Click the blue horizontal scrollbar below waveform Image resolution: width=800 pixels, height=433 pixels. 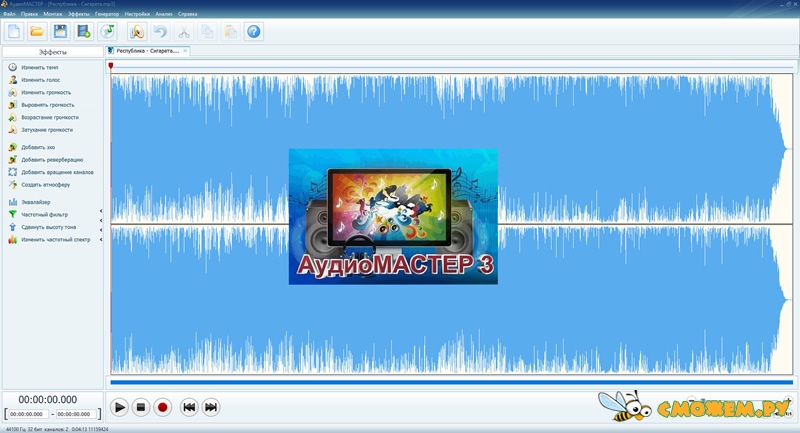tap(452, 382)
